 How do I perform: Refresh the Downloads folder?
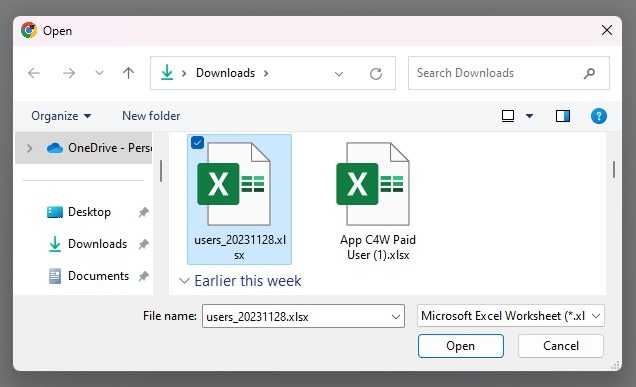(376, 74)
